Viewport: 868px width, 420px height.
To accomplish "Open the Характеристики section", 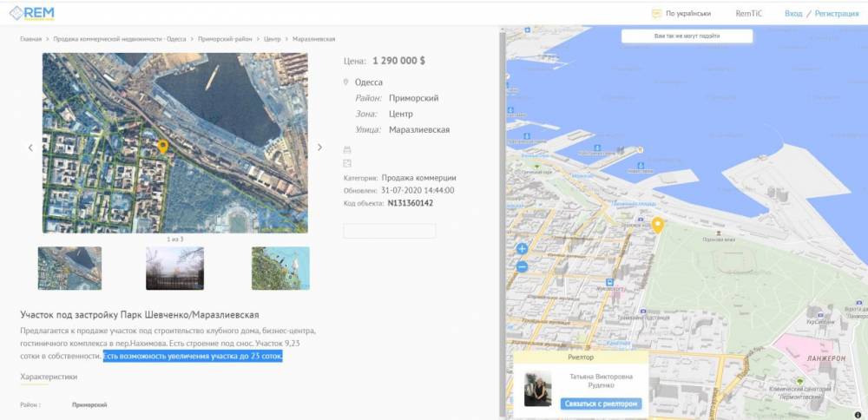I will click(x=49, y=377).
